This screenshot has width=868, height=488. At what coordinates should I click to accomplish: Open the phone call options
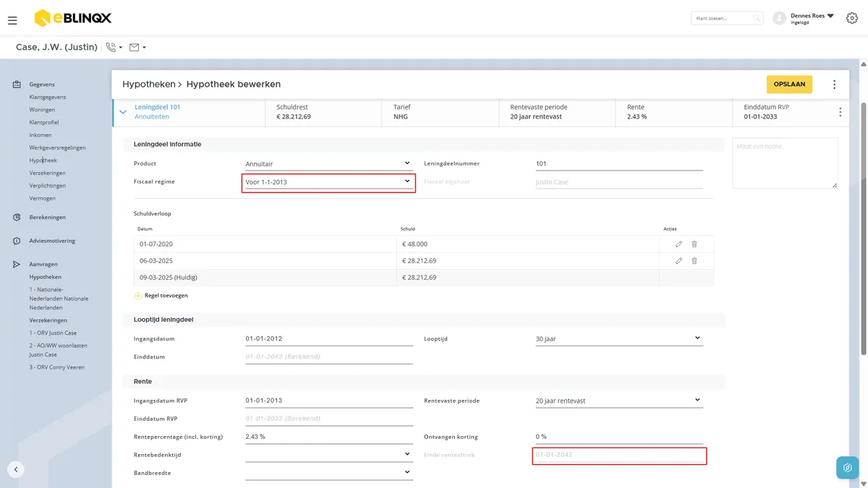click(114, 48)
